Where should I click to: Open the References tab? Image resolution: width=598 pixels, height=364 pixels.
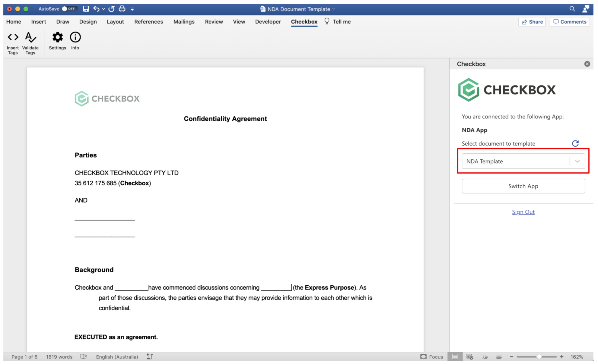coord(148,22)
